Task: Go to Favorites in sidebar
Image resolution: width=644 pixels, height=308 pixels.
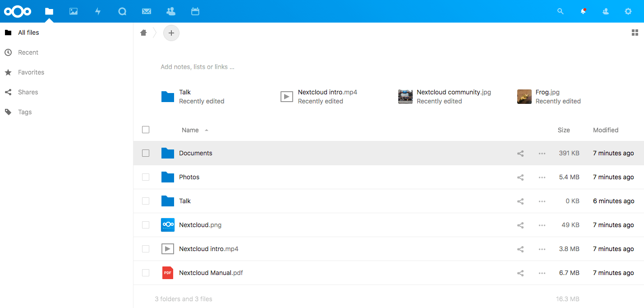Action: tap(31, 72)
